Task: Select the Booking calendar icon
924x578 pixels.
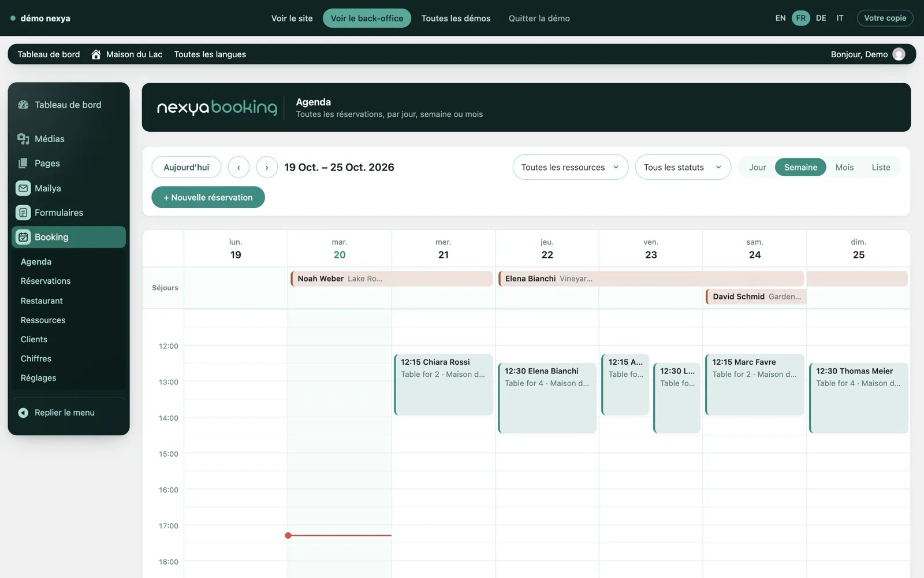Action: click(23, 237)
